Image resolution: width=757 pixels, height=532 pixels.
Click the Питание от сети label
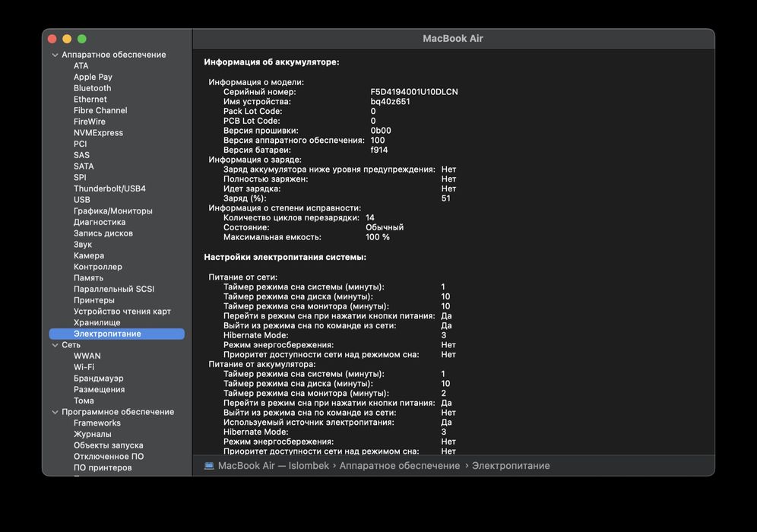[x=243, y=277]
